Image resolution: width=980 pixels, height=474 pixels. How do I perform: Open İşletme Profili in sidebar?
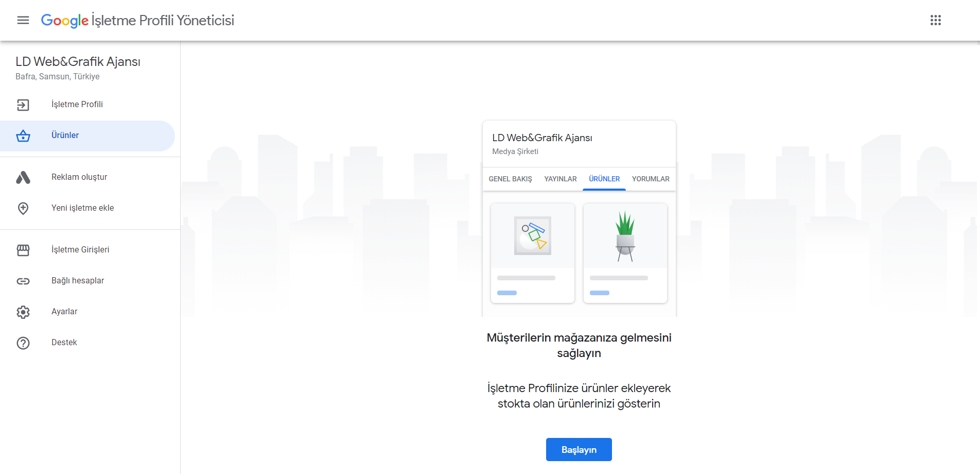tap(87, 105)
